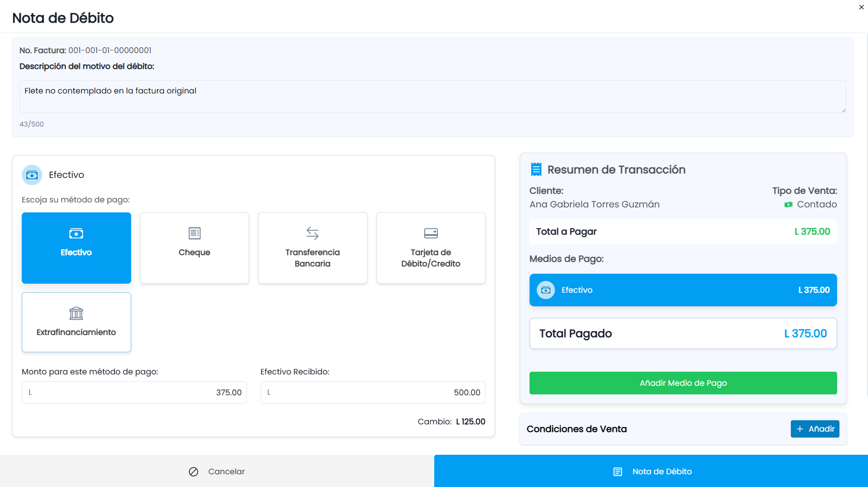Select Transferencia Bancaria payment option
Screen dimensions: 868x487
pos(313,248)
